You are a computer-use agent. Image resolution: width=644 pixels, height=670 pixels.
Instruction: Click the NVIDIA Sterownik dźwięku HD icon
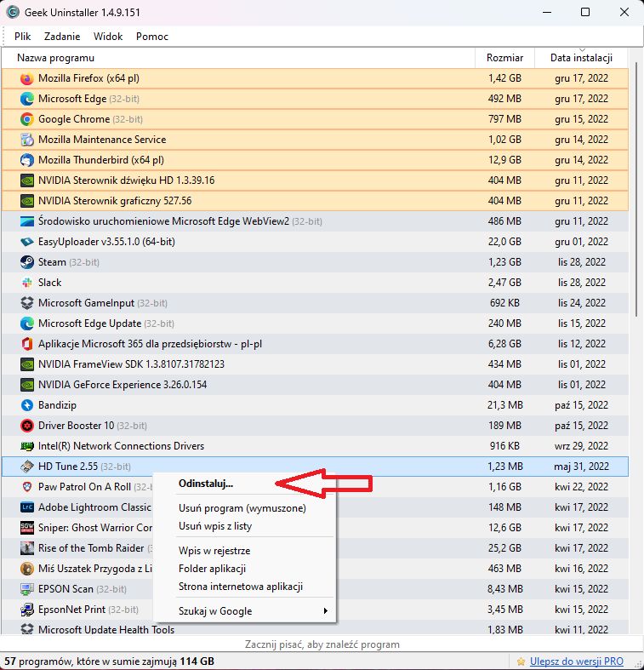[27, 180]
